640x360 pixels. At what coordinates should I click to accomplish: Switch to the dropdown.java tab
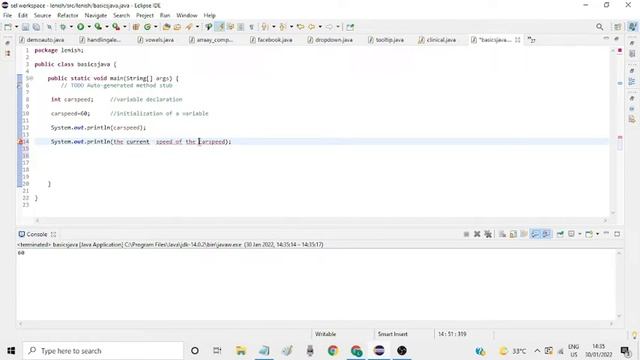(330, 40)
